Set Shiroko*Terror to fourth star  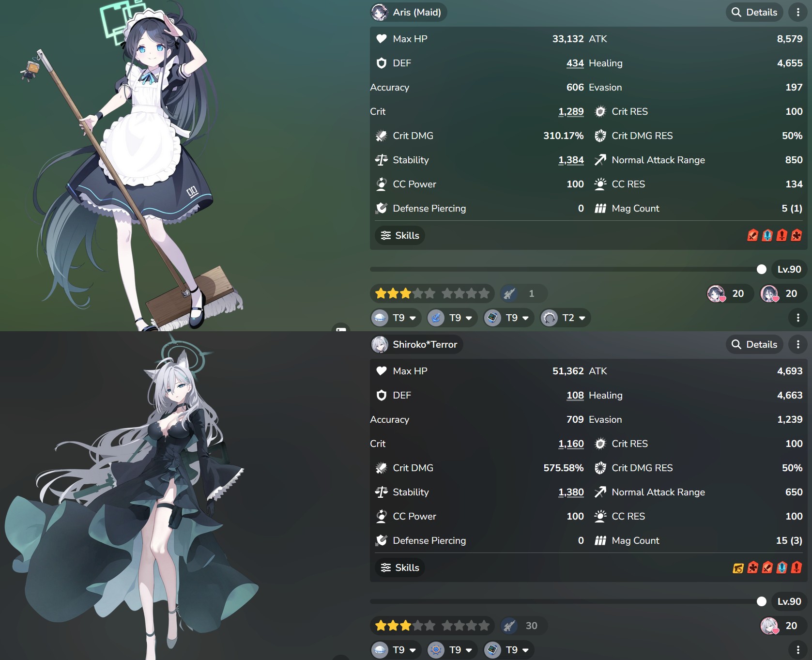pyautogui.click(x=418, y=626)
